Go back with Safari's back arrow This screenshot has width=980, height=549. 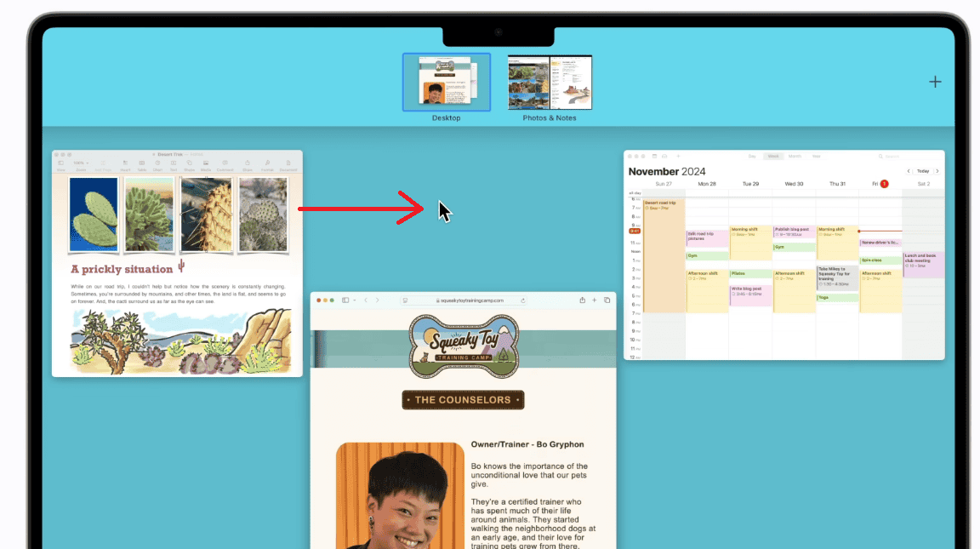click(x=367, y=300)
